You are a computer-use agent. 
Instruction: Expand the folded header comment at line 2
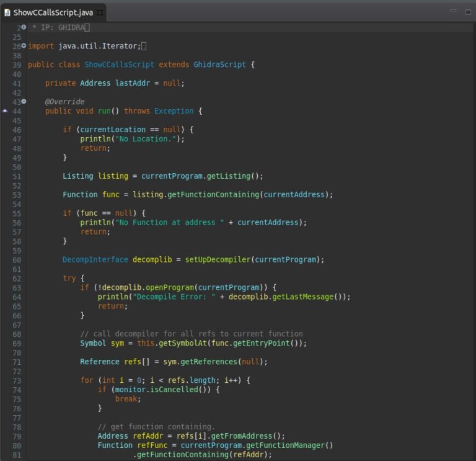24,27
